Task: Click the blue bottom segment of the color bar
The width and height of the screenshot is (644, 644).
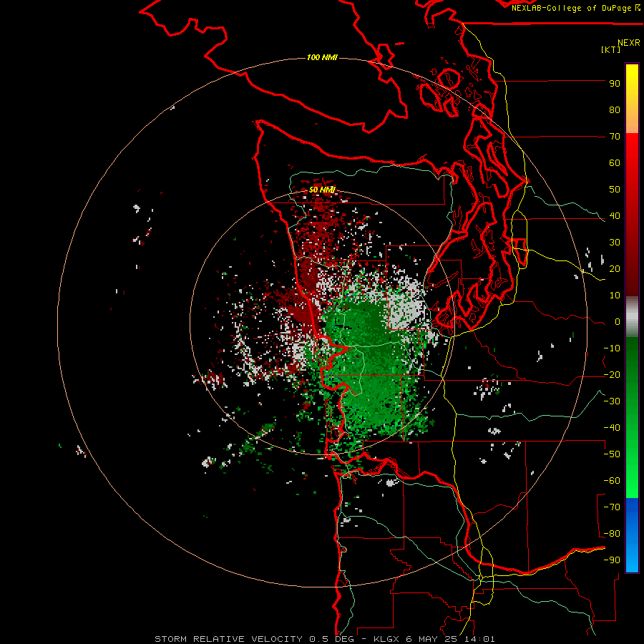Action: pyautogui.click(x=632, y=535)
